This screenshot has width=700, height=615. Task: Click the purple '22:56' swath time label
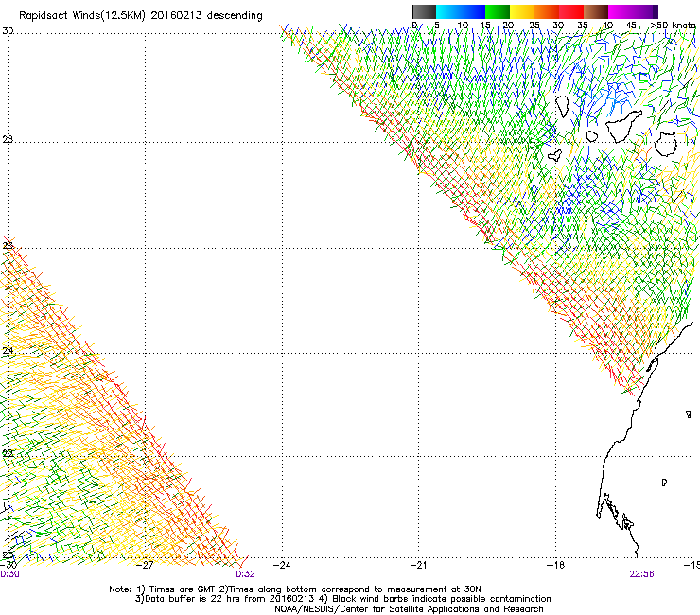point(641,574)
